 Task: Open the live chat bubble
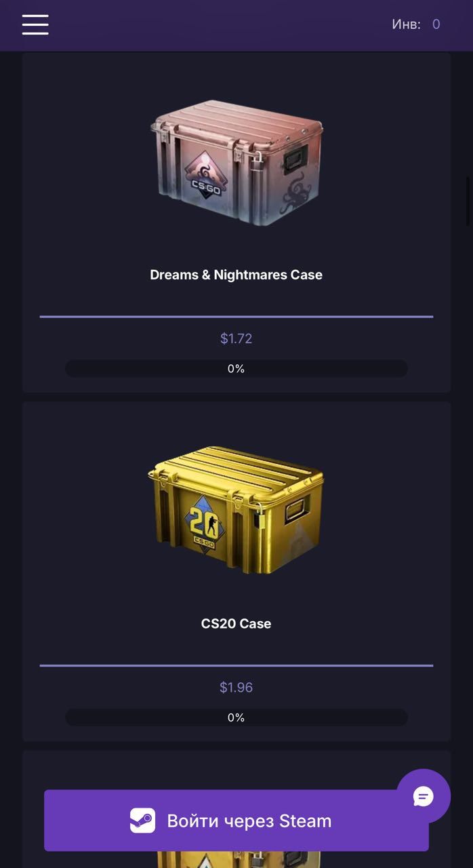(x=424, y=796)
